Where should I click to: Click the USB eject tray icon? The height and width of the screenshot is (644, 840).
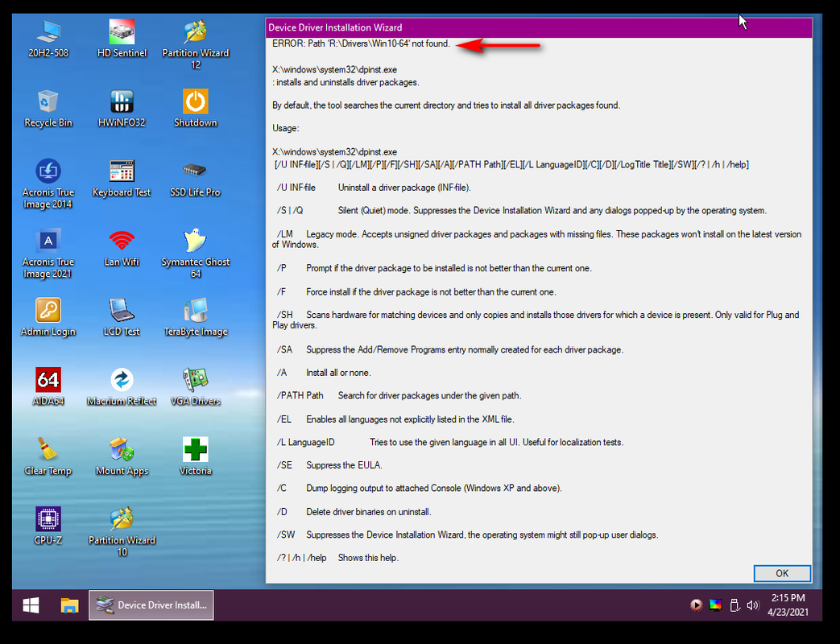pos(734,605)
